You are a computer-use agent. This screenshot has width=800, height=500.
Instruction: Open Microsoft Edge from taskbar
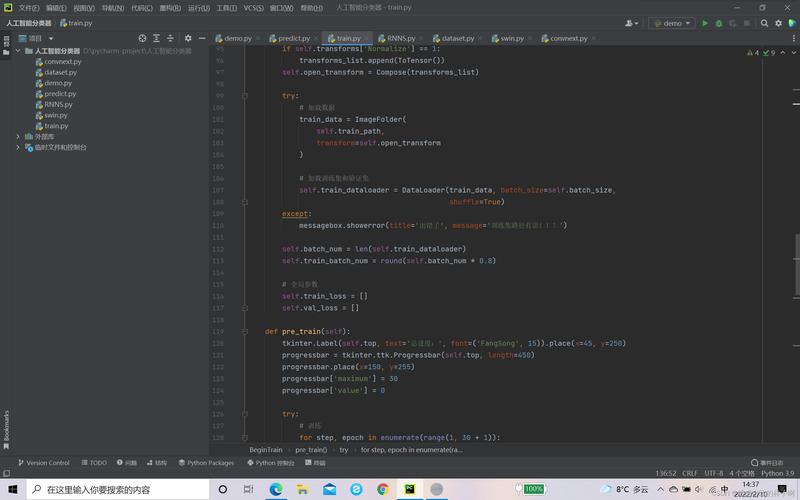pos(276,489)
